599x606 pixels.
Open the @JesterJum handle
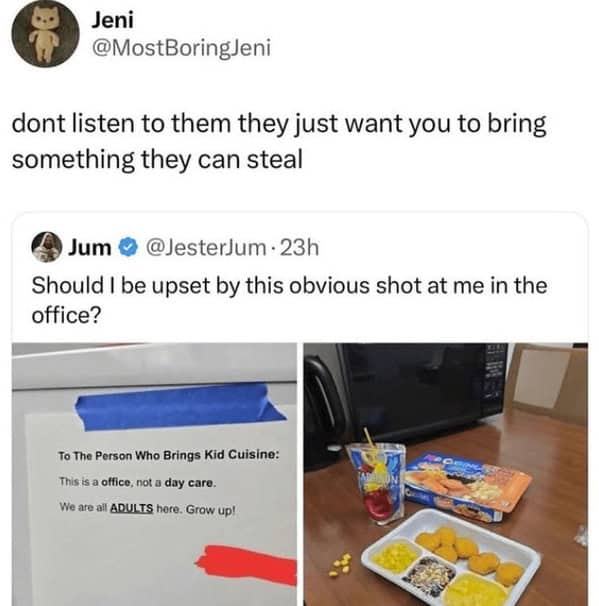[x=206, y=248]
